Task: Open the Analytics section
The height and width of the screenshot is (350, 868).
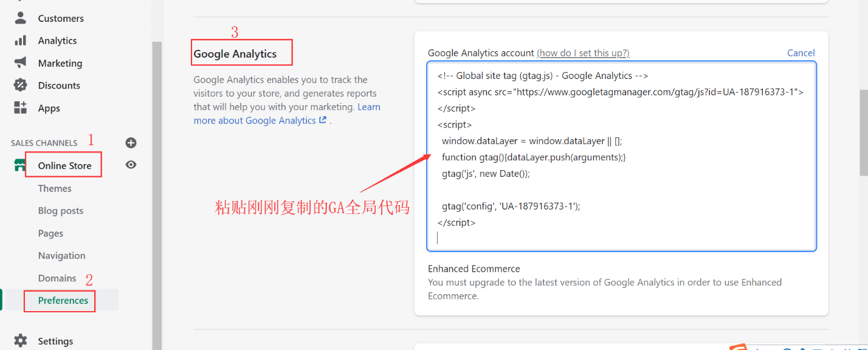Action: tap(57, 41)
